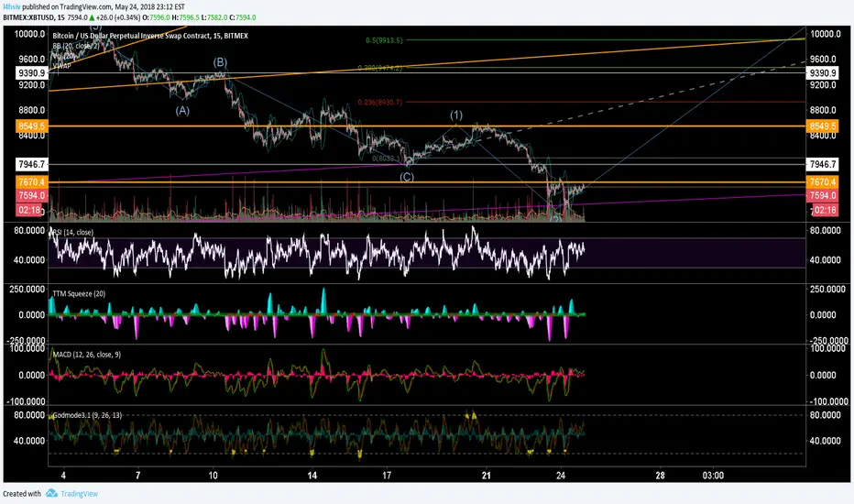854x504 pixels.
Task: Click the date label 21 on time axis
Action: (487, 476)
